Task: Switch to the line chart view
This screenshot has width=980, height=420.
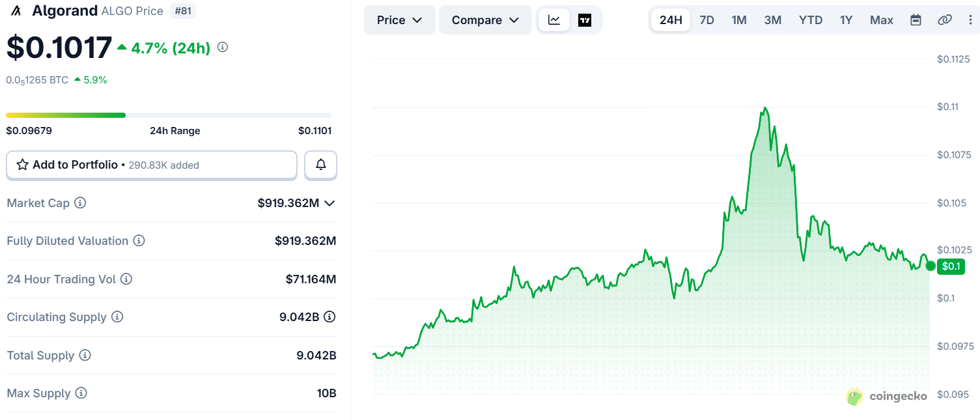Action: point(554,20)
